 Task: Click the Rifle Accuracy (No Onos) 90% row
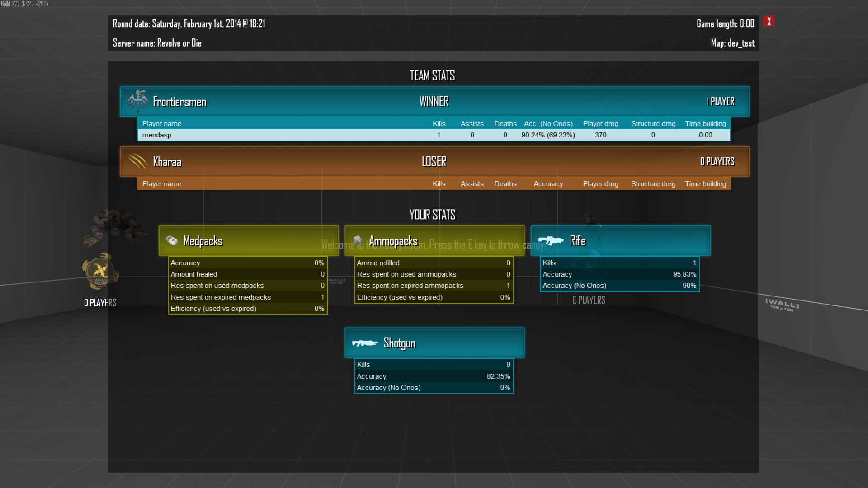619,286
